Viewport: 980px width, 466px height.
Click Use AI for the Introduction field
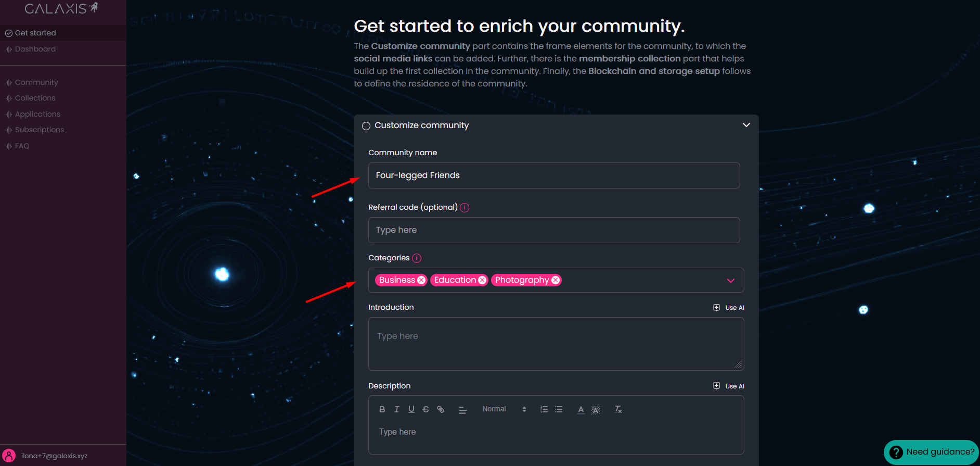pos(729,308)
